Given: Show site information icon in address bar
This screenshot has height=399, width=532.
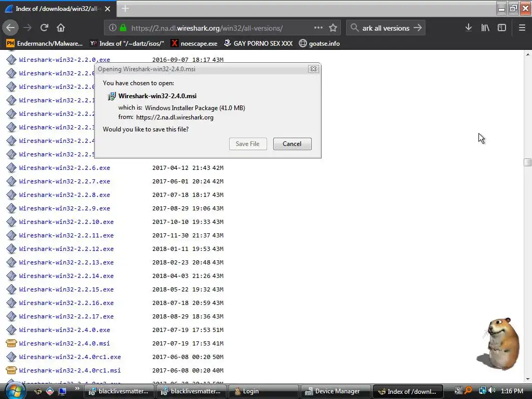Looking at the screenshot, I should pyautogui.click(x=113, y=28).
